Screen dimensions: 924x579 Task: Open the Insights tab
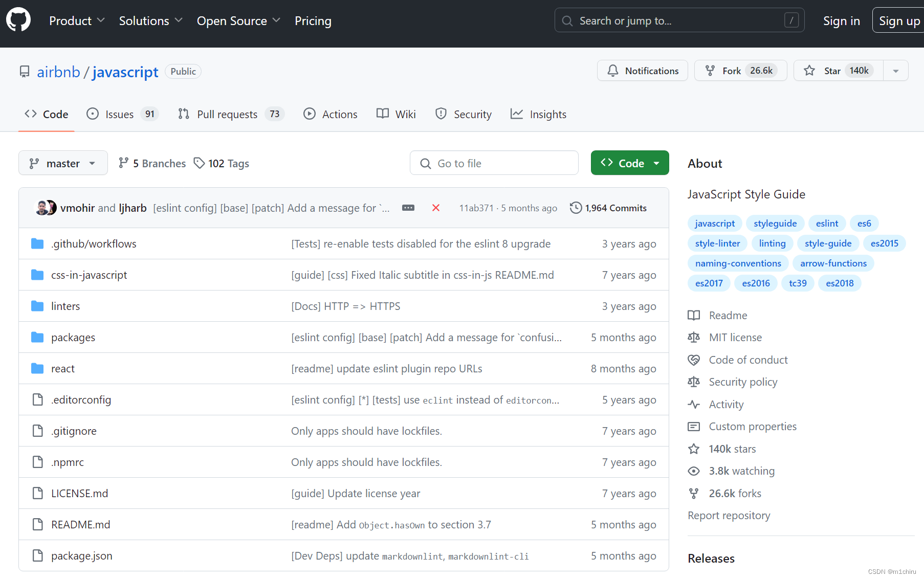[539, 114]
